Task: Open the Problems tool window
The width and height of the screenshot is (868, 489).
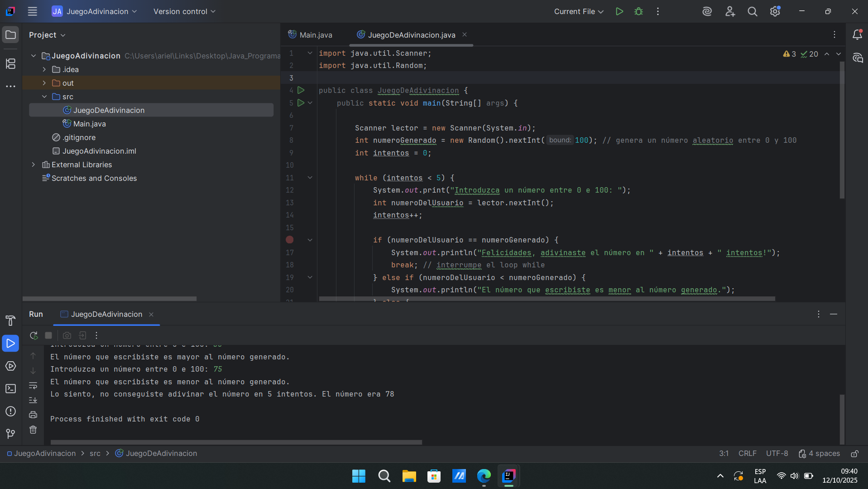Action: (10, 412)
